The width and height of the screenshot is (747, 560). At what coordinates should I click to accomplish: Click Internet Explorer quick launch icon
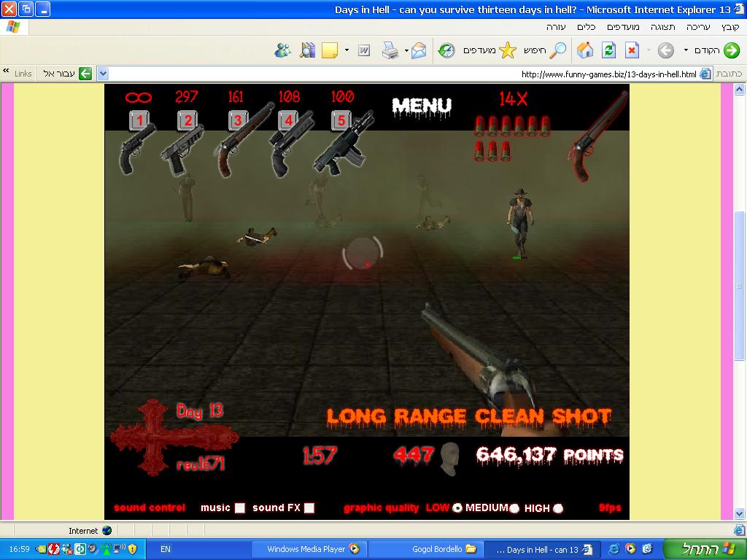point(614,549)
